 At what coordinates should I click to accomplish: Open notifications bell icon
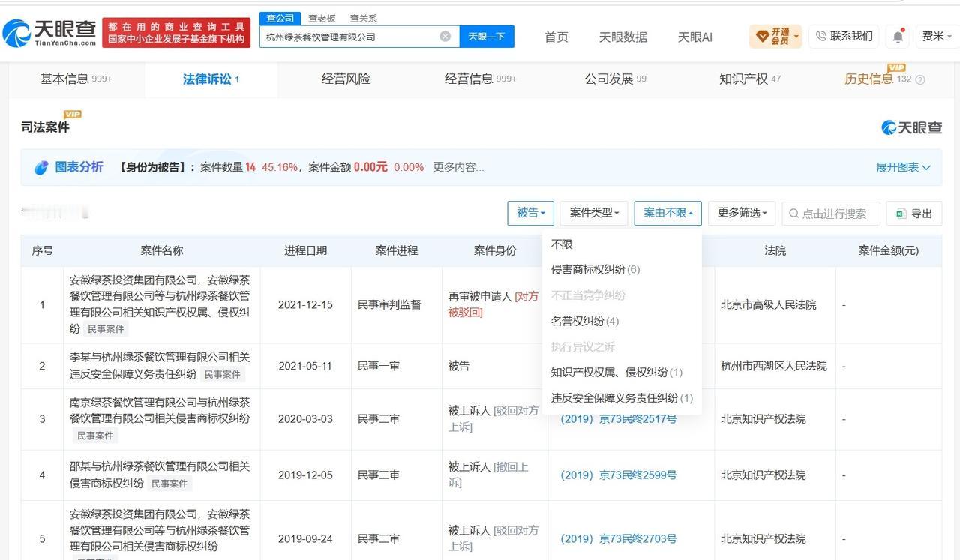[x=898, y=36]
